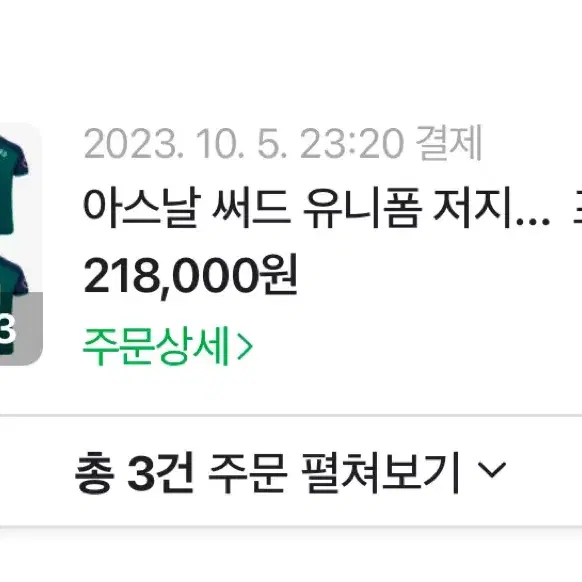Select the 2023. 10. 5. 23:20 결제 timestamp

coord(283,143)
